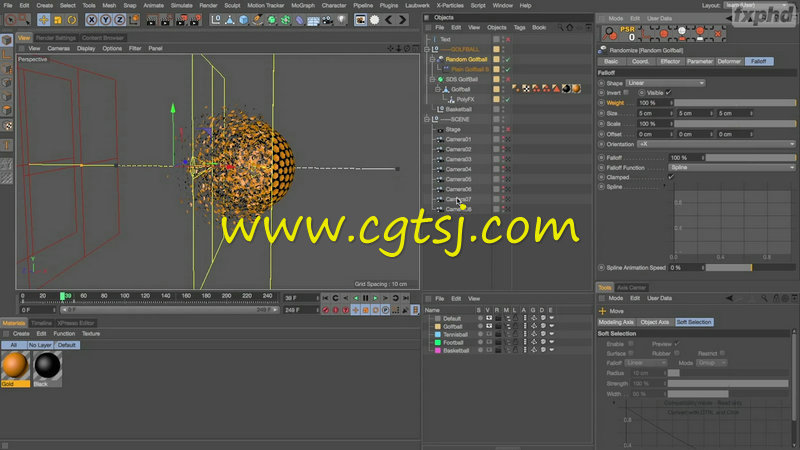Open Falloff Function dropdown showing Spline
Viewport: 800px width, 450px height.
pyautogui.click(x=732, y=167)
